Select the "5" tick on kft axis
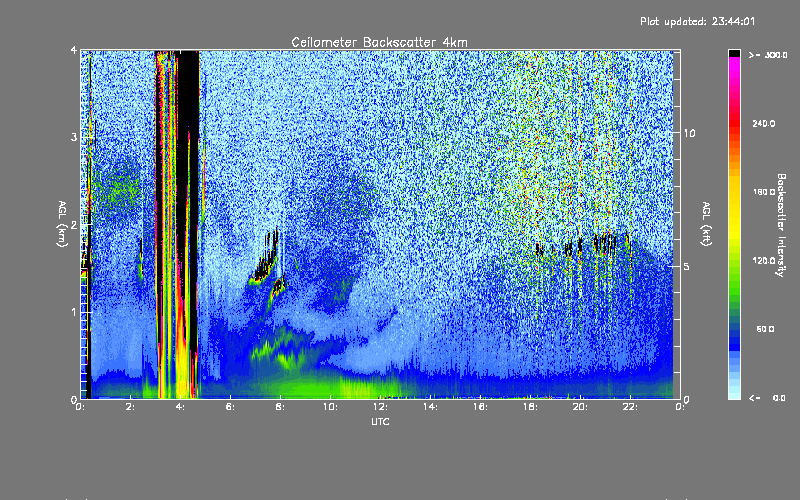Viewport: 800px width, 500px height. [x=687, y=266]
